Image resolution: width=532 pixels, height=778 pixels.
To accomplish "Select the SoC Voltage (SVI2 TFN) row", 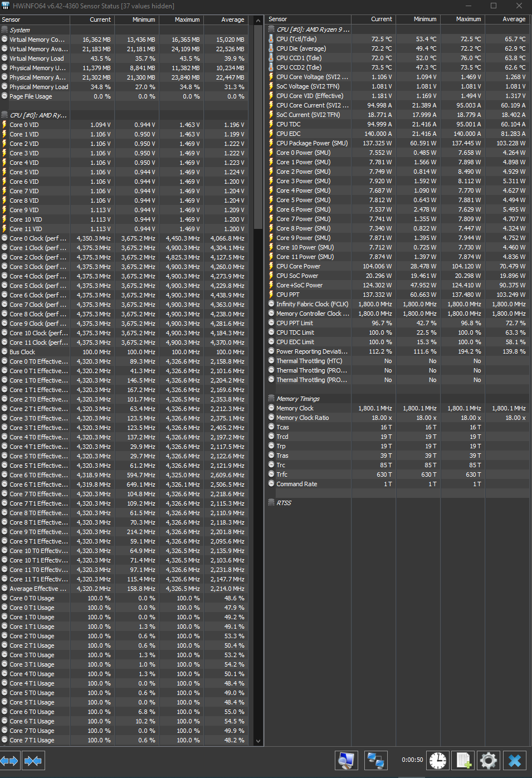I will (397, 86).
